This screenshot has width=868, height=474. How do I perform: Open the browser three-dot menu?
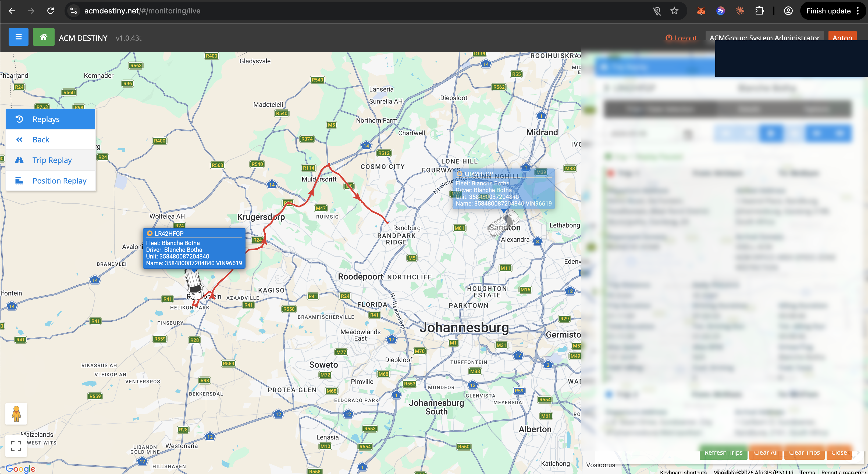tap(858, 11)
